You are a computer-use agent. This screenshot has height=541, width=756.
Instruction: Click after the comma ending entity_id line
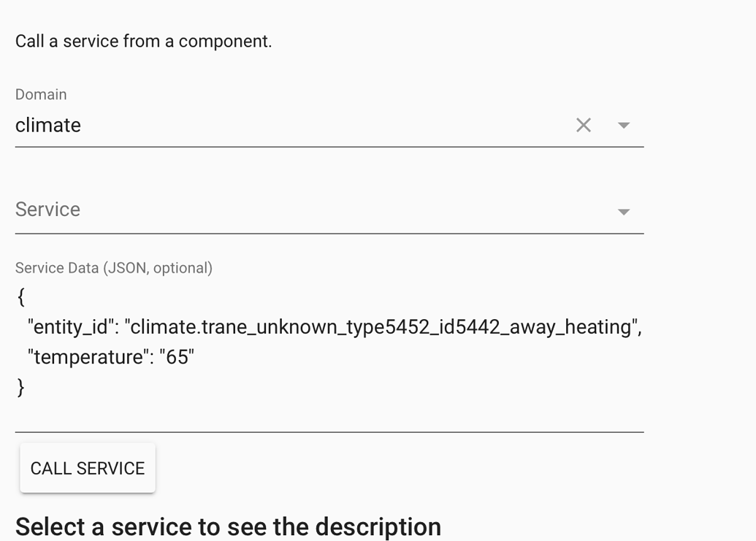pos(642,326)
